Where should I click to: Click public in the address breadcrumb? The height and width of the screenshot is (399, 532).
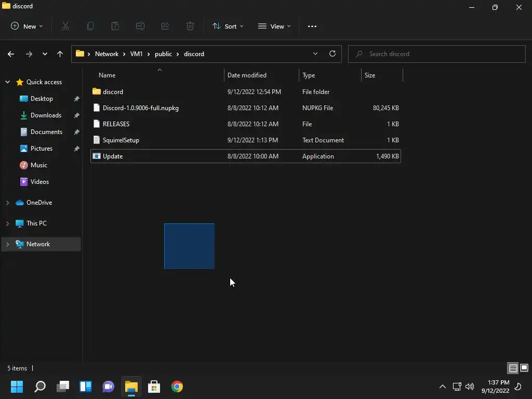[163, 54]
